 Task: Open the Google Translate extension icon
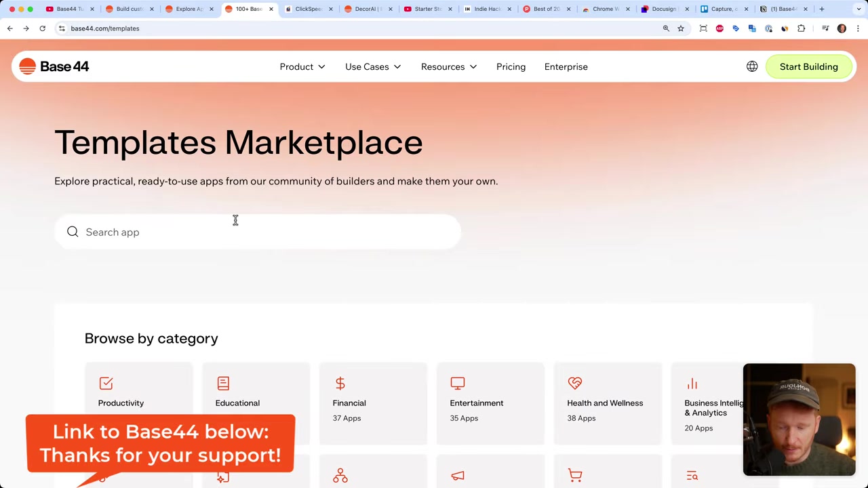coord(752,28)
